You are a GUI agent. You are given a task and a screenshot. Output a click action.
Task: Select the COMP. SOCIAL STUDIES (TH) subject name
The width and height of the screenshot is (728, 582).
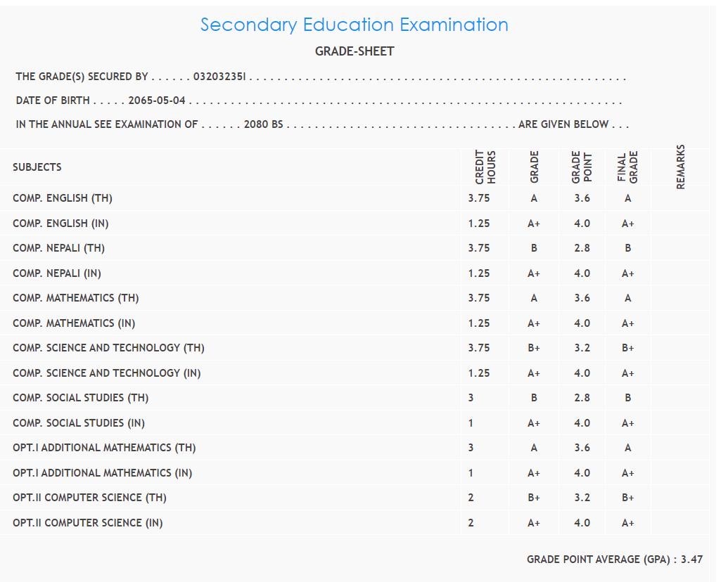[81, 398]
